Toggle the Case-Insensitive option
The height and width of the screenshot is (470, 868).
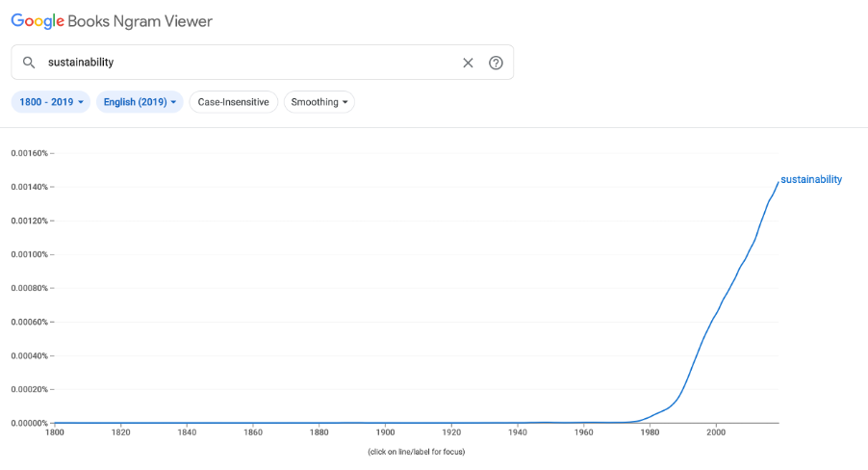234,102
